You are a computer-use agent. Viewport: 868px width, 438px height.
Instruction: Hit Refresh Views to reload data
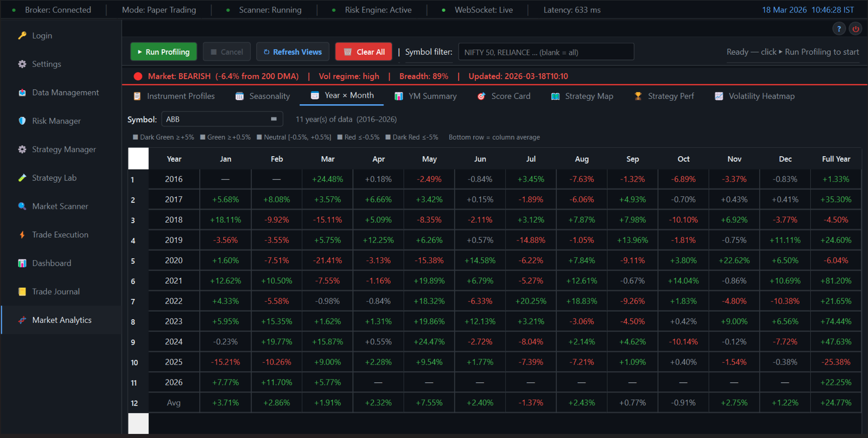tap(292, 51)
